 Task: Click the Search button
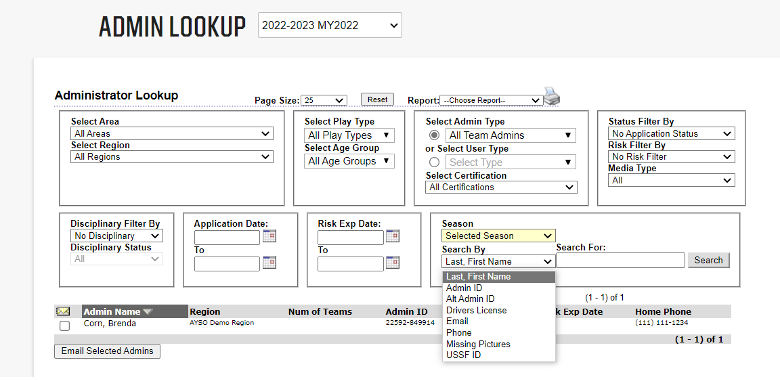(x=709, y=260)
